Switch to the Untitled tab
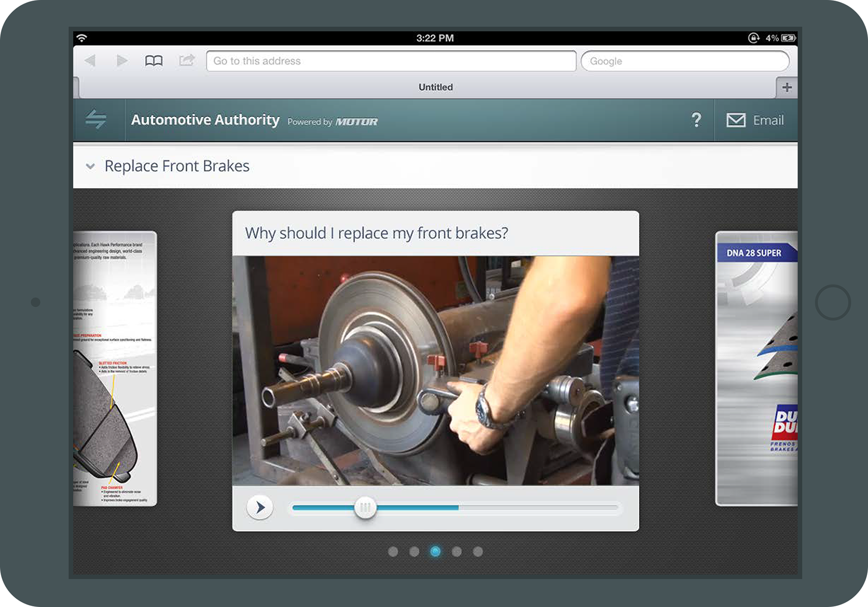This screenshot has height=607, width=868. point(435,87)
